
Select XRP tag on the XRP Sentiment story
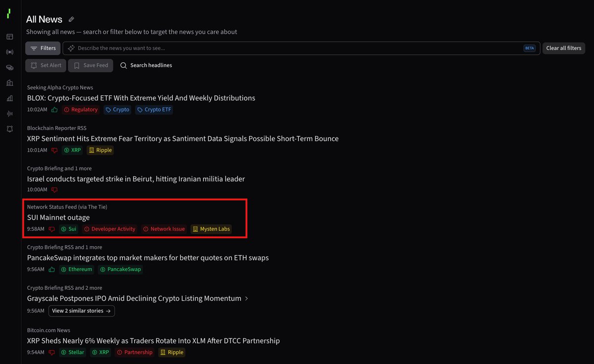pyautogui.click(x=72, y=150)
